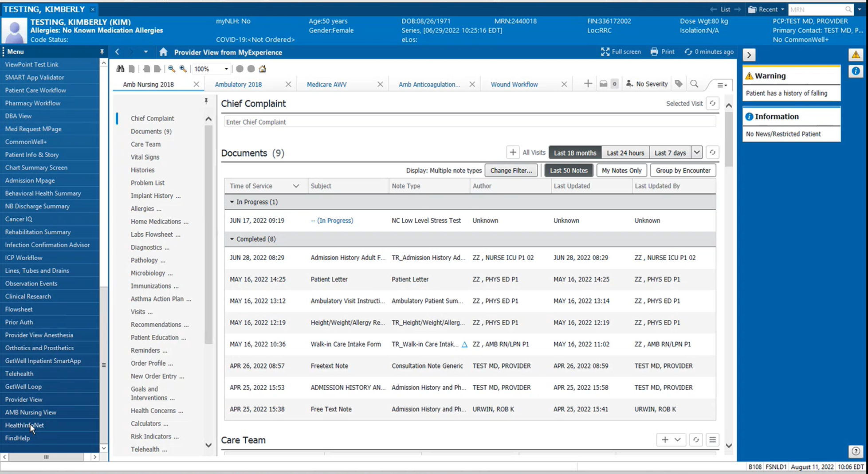The height and width of the screenshot is (474, 868).
Task: Toggle My Notes Only filter
Action: pos(621,170)
